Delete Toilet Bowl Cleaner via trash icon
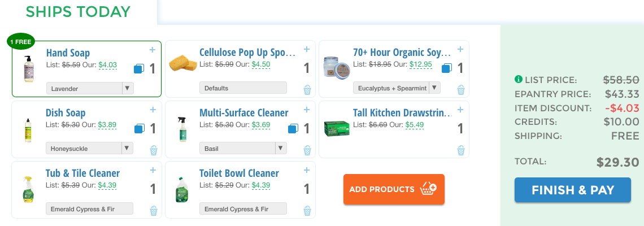 coord(307,211)
